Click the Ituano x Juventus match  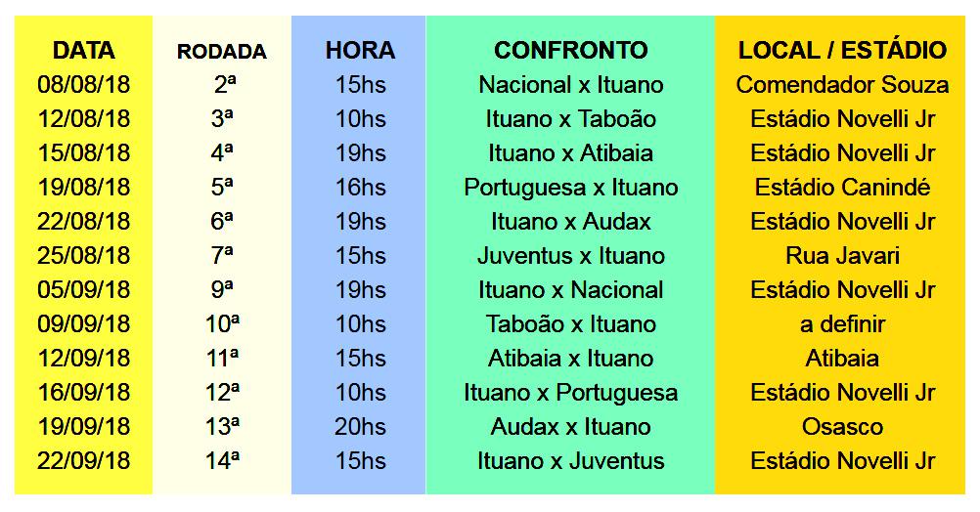(x=570, y=460)
